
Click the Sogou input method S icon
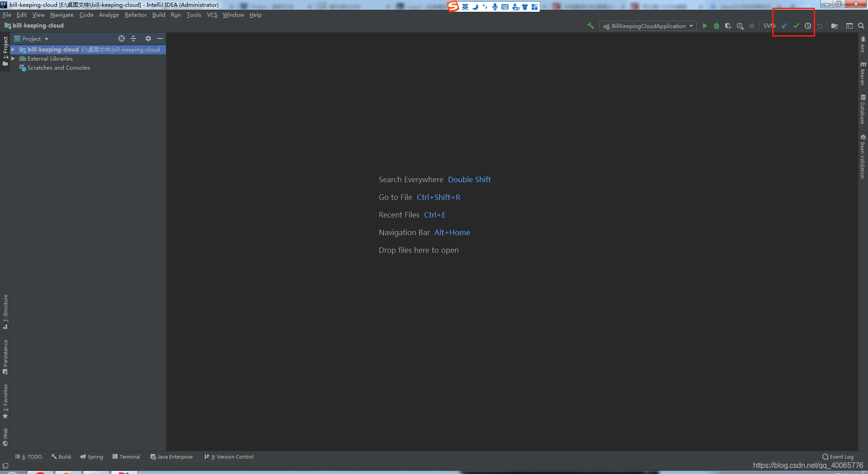click(453, 6)
